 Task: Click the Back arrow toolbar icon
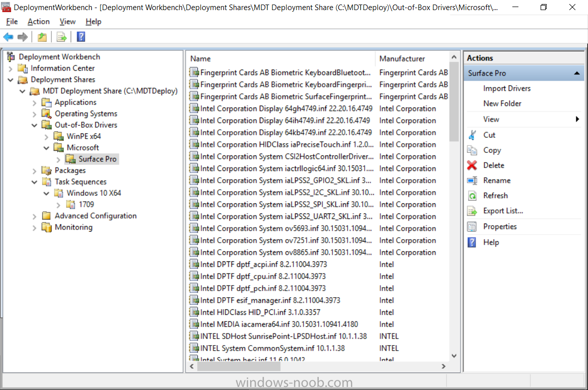[8, 37]
